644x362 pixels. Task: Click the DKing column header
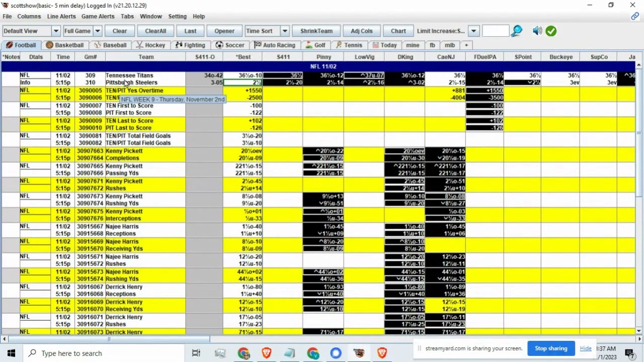click(x=405, y=57)
